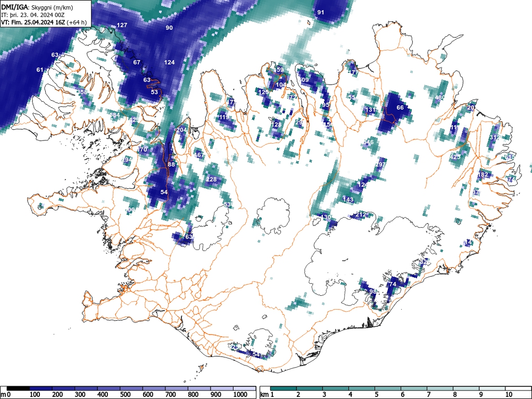Viewport: 532px width, 399px height.
Task: Click the visibility value 546 on the map
Action: [x=368, y=142]
